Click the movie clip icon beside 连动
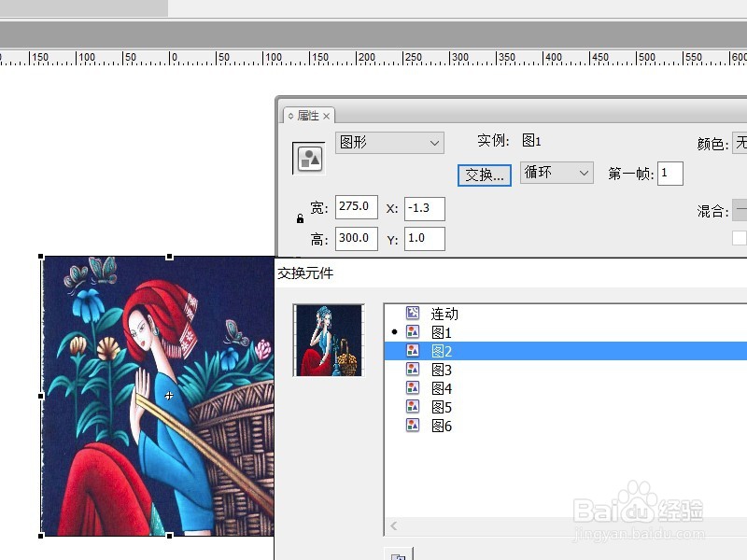This screenshot has width=747, height=560. (413, 313)
